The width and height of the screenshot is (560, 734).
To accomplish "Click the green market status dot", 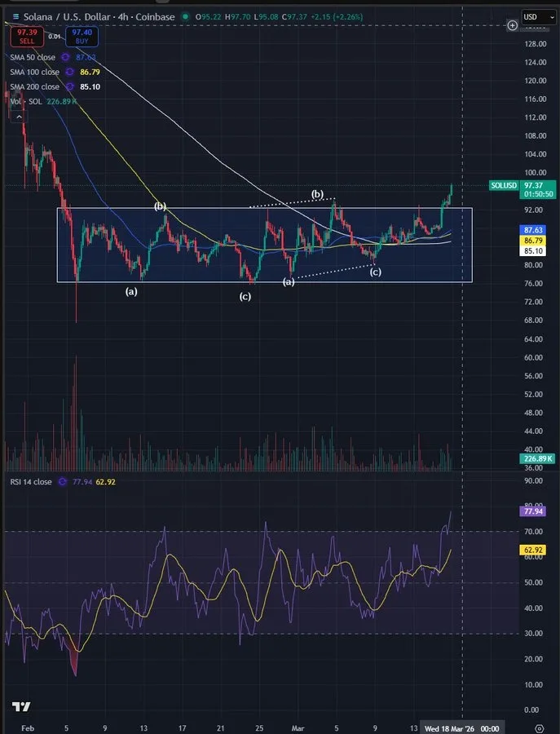I will [x=186, y=17].
